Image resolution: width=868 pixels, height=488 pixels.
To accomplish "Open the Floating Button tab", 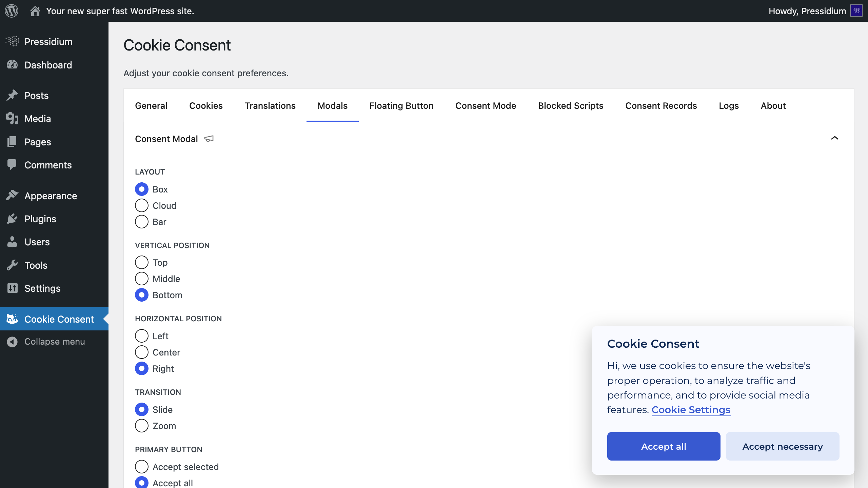I will click(x=401, y=106).
